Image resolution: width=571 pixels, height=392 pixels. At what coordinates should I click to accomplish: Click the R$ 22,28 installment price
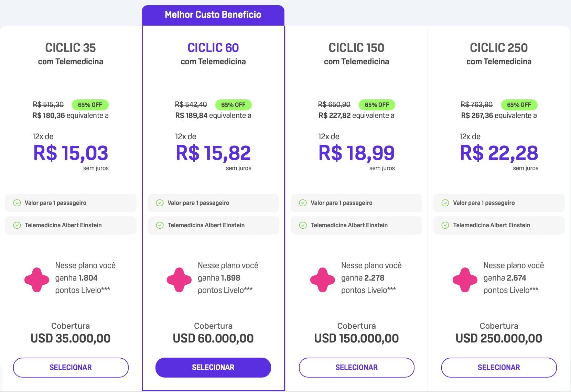point(499,153)
